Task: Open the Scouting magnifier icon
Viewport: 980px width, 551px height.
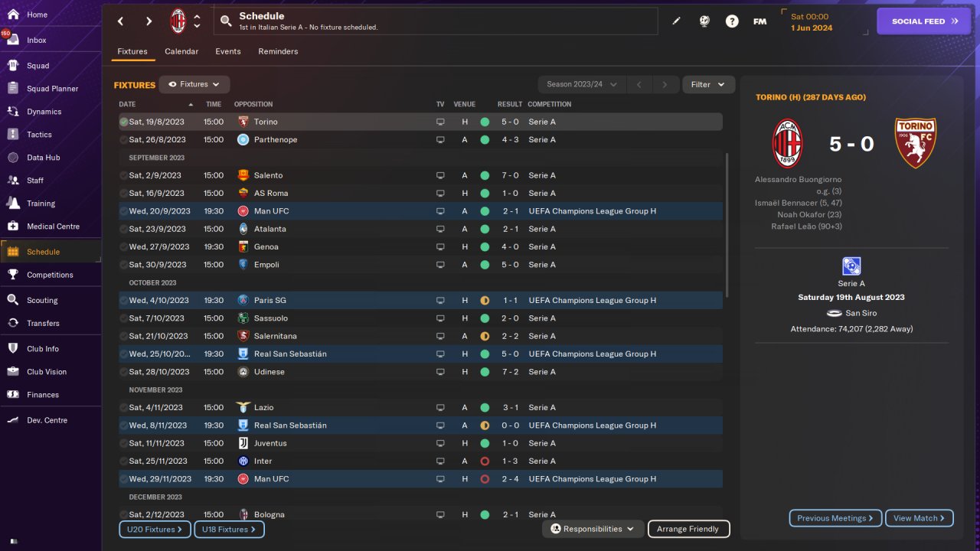Action: click(13, 300)
